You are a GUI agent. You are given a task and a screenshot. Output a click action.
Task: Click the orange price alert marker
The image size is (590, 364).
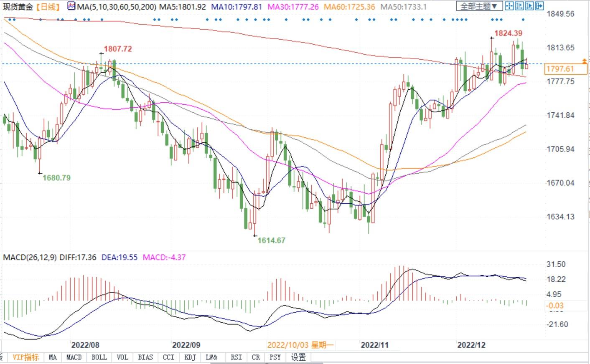pos(584,62)
